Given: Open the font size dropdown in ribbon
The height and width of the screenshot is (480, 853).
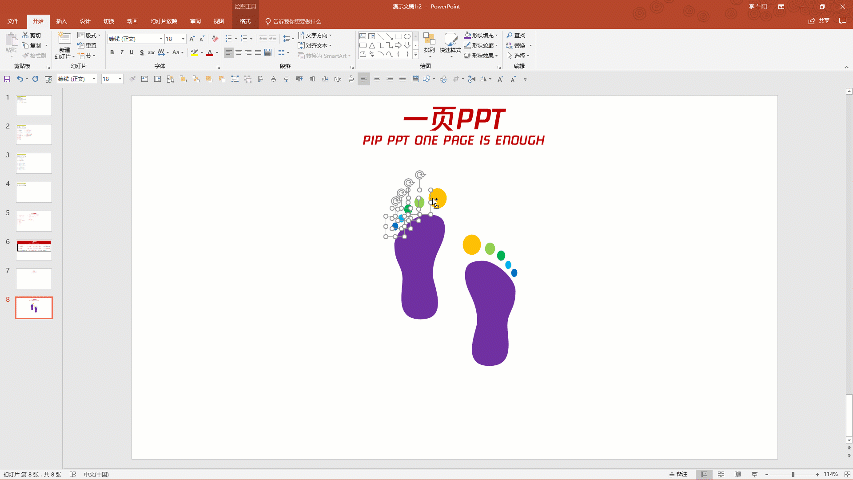Looking at the screenshot, I should [183, 39].
